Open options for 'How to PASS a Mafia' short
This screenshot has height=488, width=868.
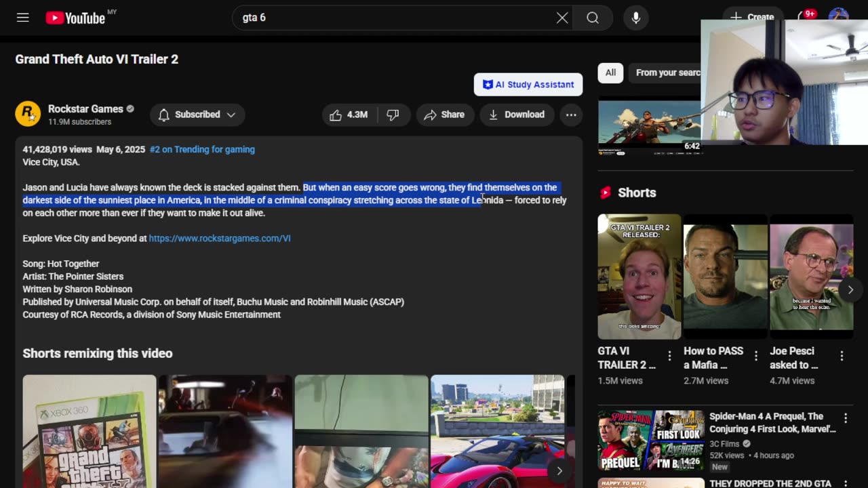(x=755, y=356)
